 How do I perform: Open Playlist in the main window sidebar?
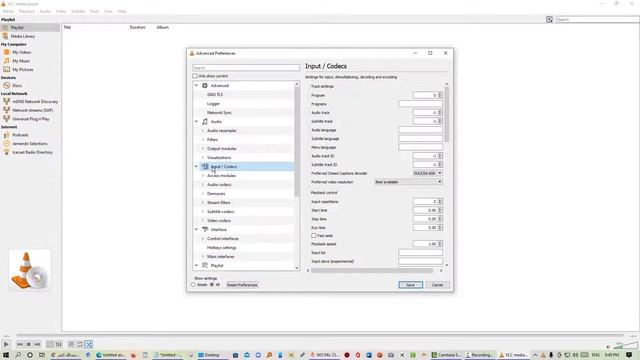(x=30, y=27)
